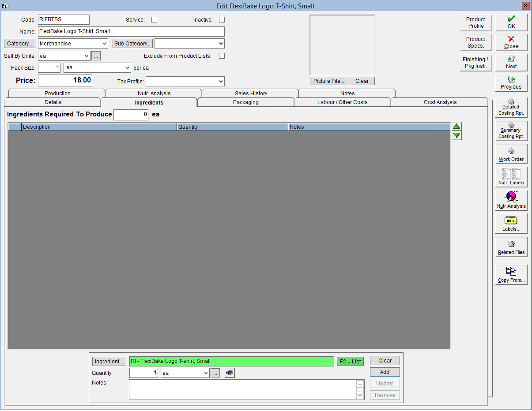Open Nutr. Labels
532x411 pixels.
click(511, 177)
